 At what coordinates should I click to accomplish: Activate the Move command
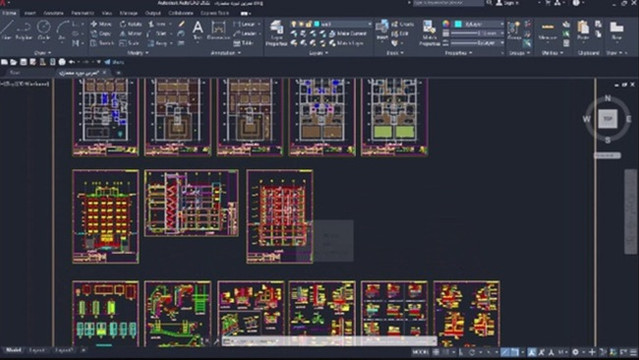pyautogui.click(x=101, y=24)
